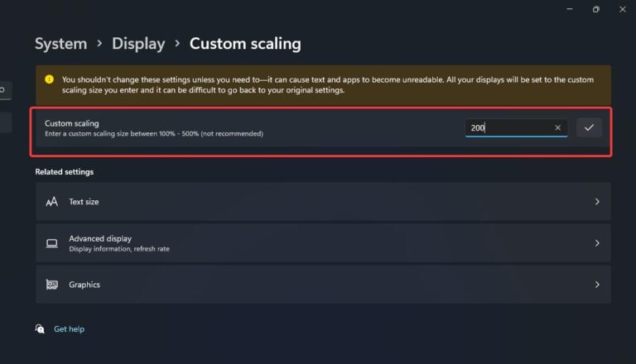Click the yellow warning icon in banner
Viewport: 636px width, 364px height.
pos(49,79)
